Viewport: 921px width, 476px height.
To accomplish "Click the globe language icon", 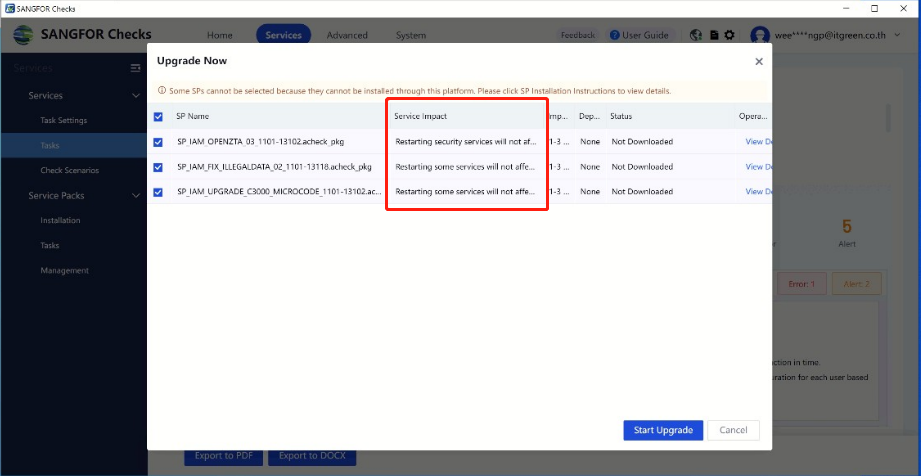I will (696, 35).
